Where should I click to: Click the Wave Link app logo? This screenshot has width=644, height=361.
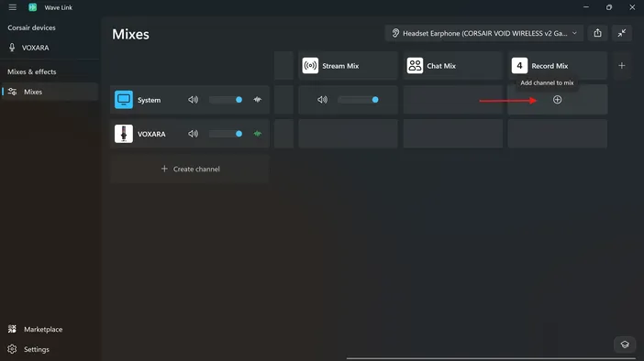pos(32,7)
